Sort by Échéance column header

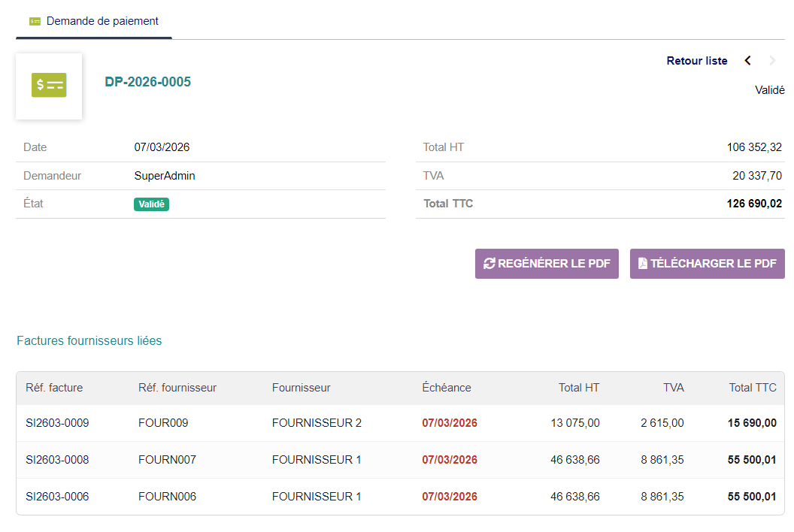tap(447, 388)
